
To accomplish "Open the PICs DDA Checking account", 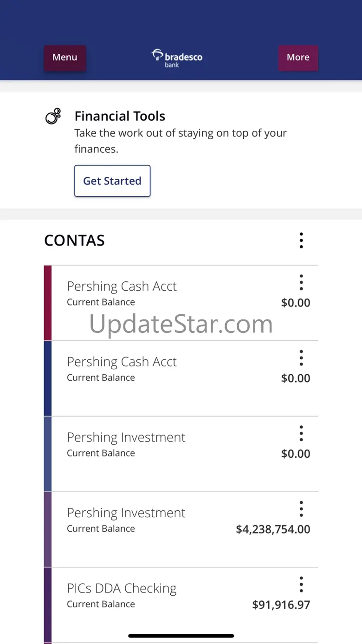I will [181, 605].
